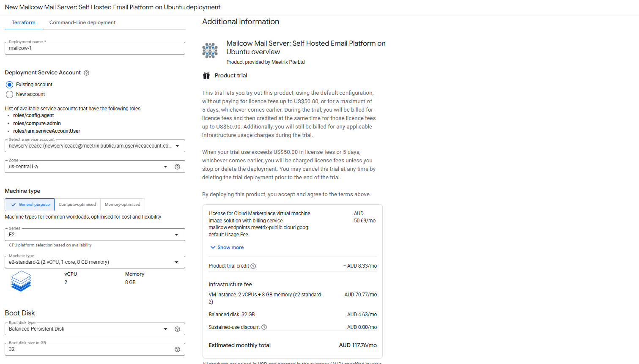
Task: Click the Additional information heading
Action: (x=241, y=22)
